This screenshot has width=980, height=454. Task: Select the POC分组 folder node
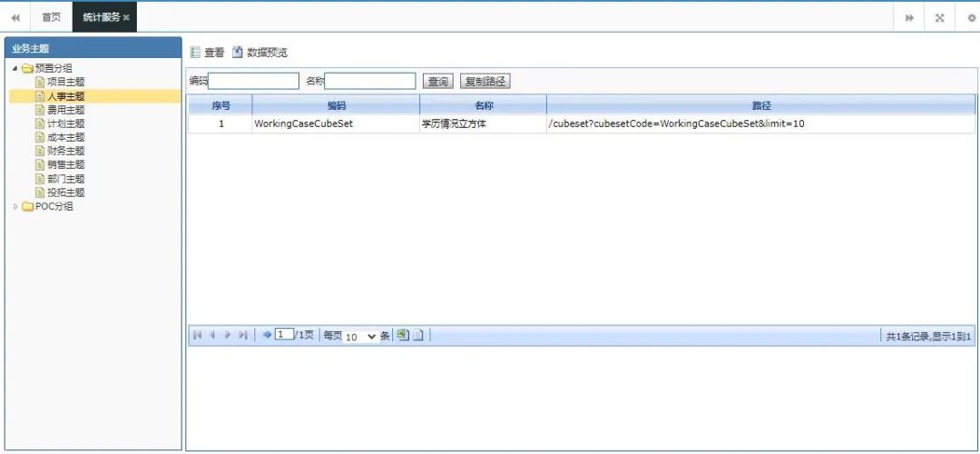click(54, 206)
